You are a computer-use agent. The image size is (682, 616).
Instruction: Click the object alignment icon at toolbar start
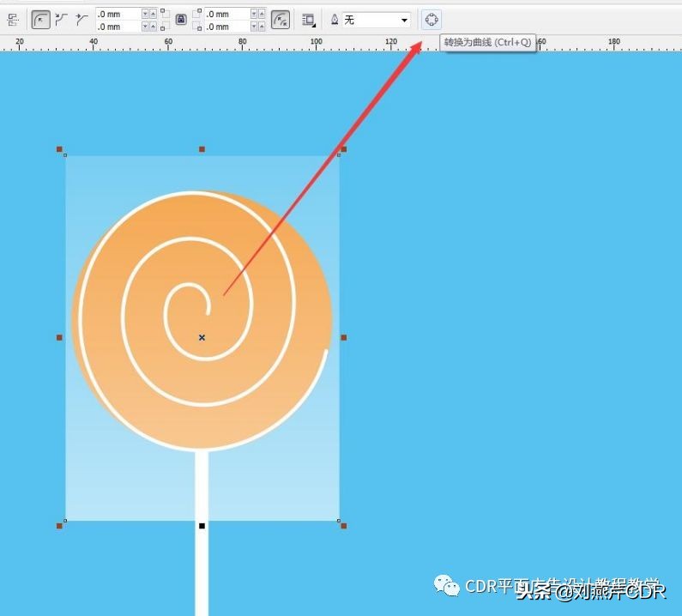click(13, 20)
